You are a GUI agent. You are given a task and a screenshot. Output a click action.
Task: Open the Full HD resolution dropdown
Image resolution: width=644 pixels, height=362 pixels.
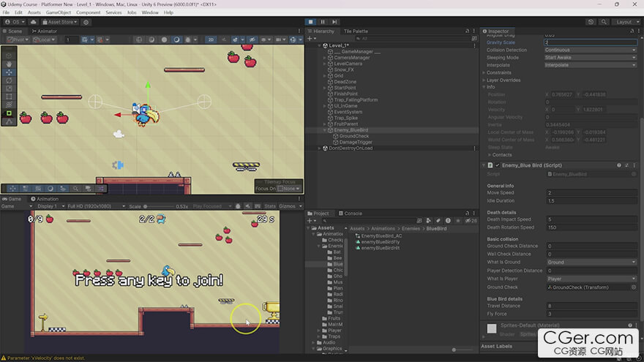click(x=96, y=206)
